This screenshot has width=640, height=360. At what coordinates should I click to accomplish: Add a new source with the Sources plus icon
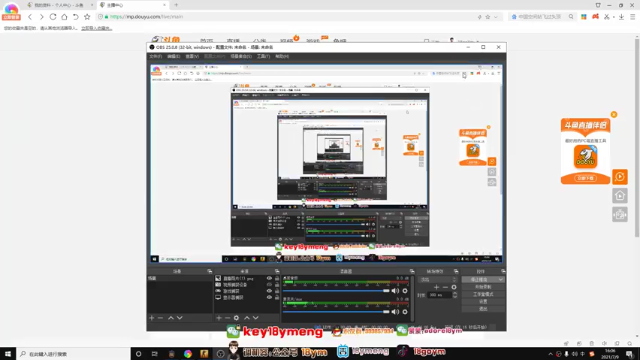click(219, 318)
